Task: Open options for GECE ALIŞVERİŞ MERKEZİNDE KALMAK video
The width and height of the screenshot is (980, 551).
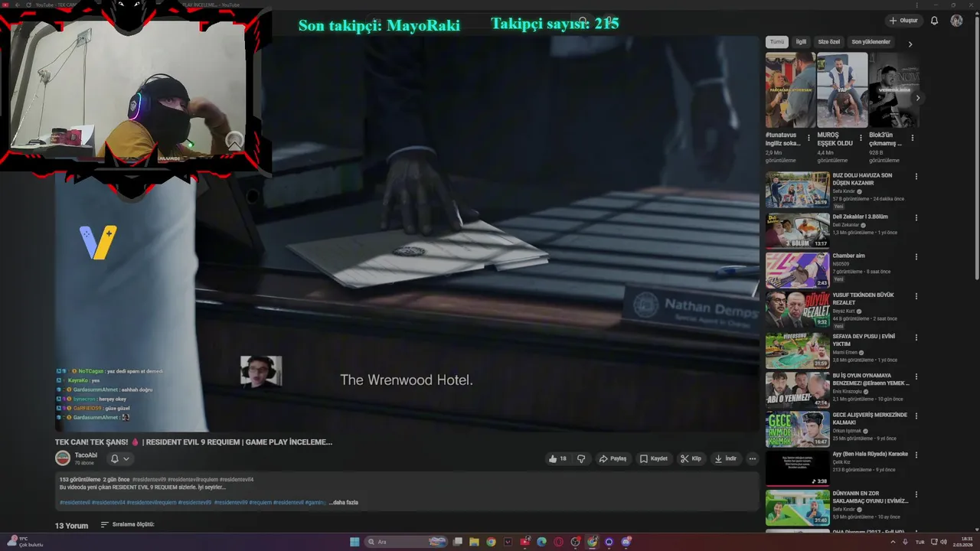Action: pos(916,416)
